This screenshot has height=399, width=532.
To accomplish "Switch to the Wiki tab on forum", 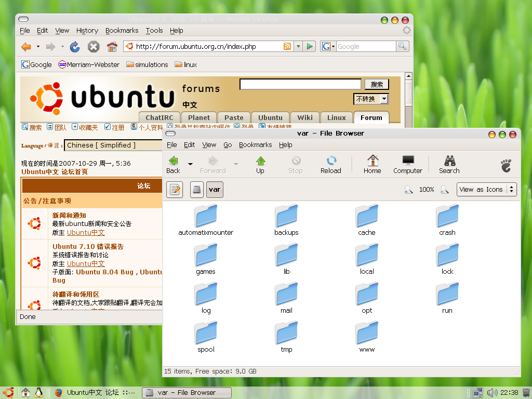I will pyautogui.click(x=304, y=117).
